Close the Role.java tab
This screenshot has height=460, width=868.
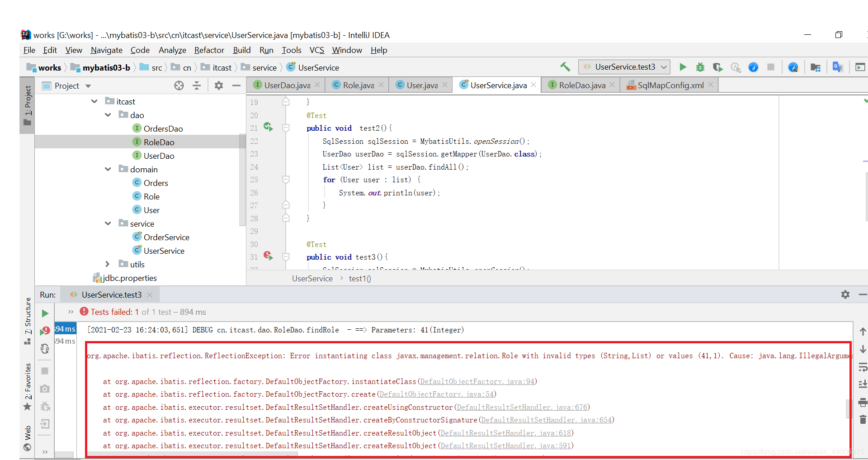point(381,85)
